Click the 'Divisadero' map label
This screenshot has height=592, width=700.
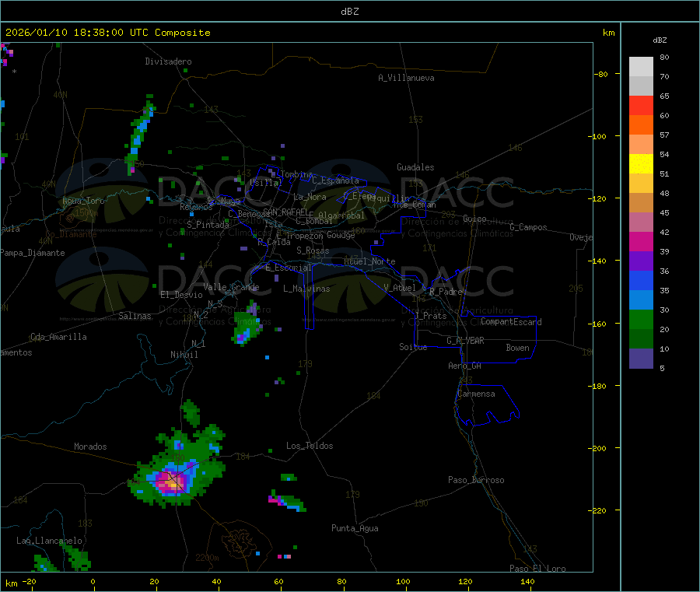(168, 61)
